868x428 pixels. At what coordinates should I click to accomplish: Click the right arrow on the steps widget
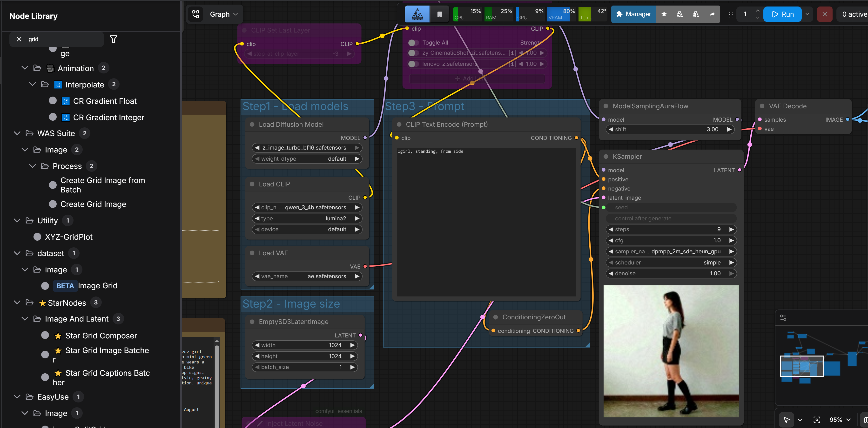coord(732,229)
